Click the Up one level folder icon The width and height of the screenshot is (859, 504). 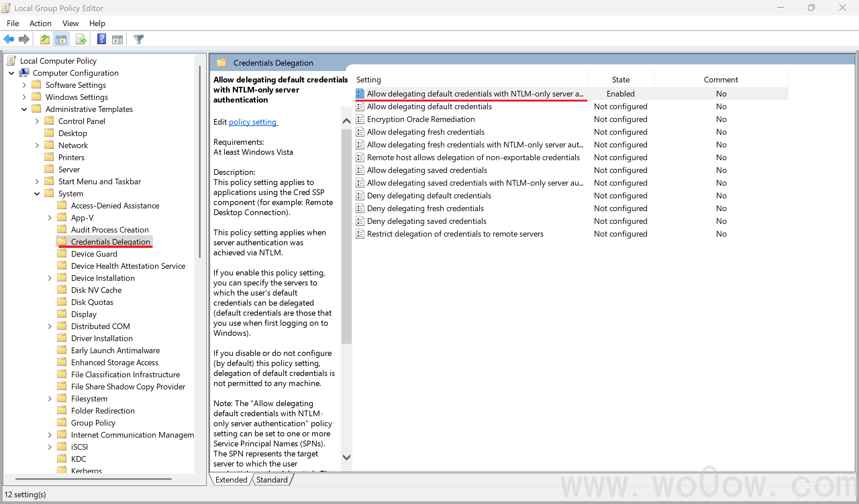point(45,39)
